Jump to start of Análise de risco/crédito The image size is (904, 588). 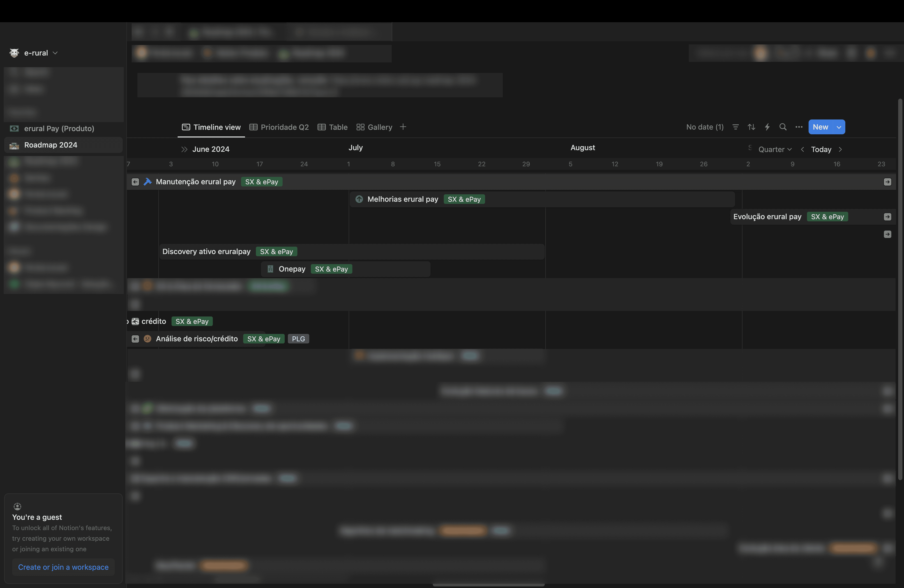[135, 339]
